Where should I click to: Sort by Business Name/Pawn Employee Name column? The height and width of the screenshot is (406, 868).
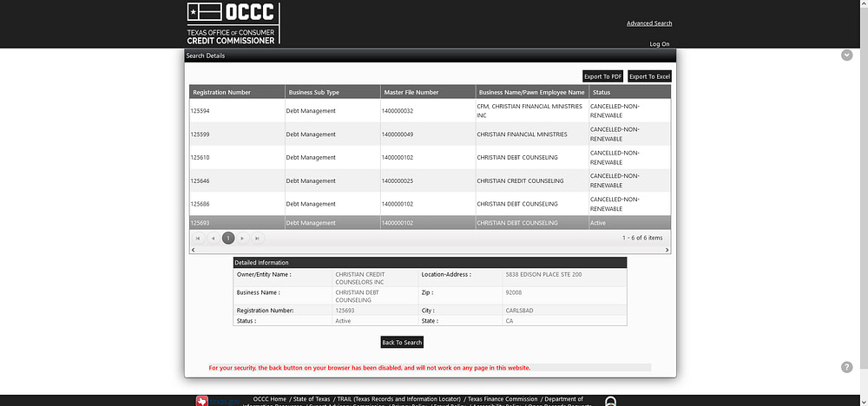coord(532,92)
